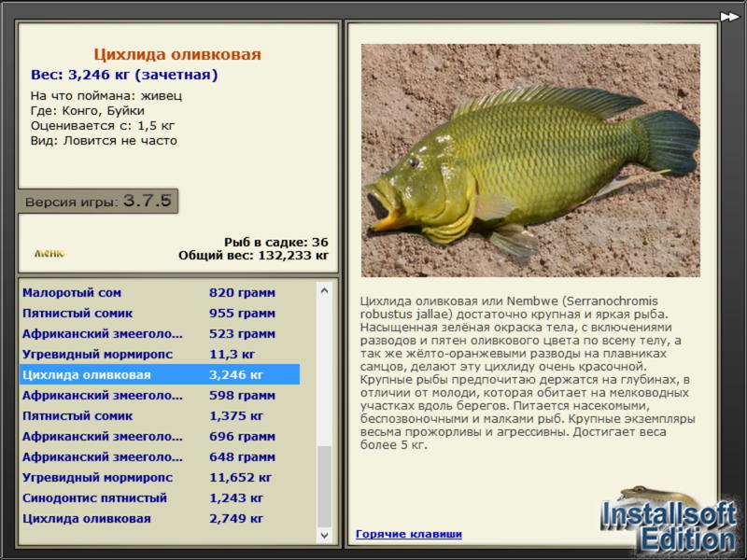Select highlighted "Цихлида оливковая" 3,246 кг row
The height and width of the screenshot is (560, 747).
pos(160,375)
